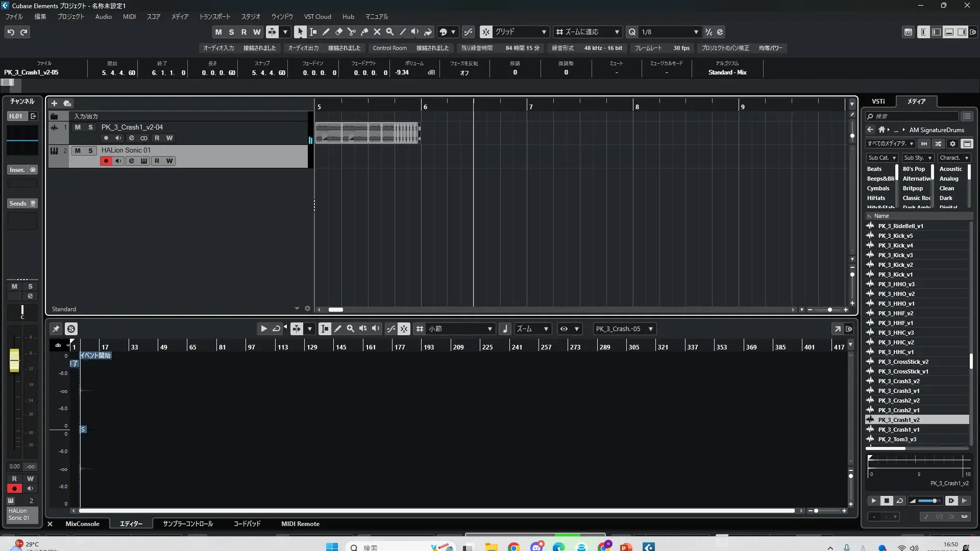
Task: Select the Glue tool
Action: click(364, 32)
